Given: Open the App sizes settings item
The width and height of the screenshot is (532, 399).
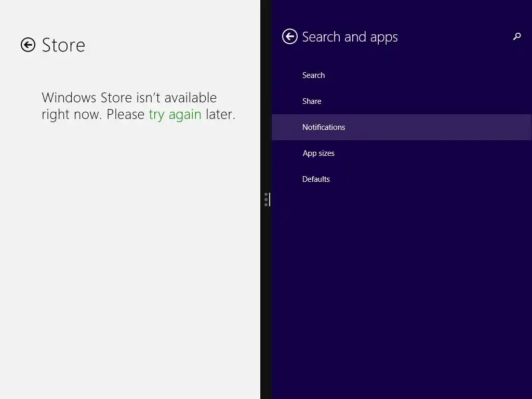Looking at the screenshot, I should pyautogui.click(x=402, y=153).
